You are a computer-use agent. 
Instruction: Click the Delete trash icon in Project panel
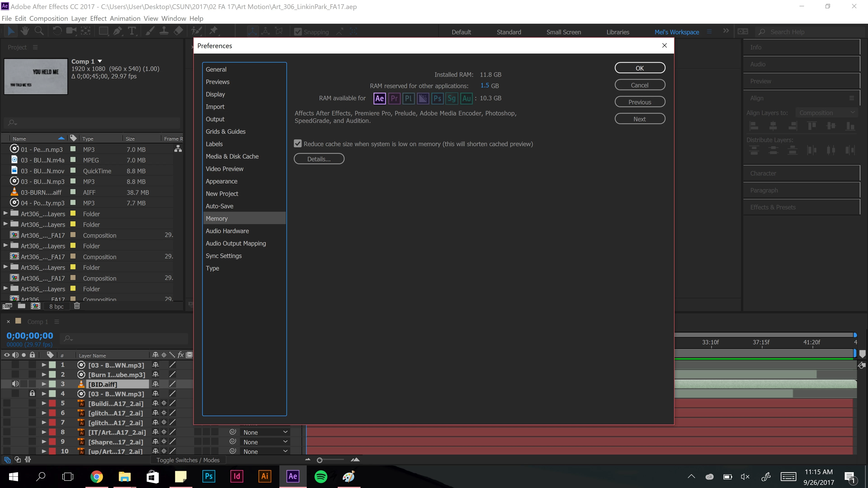tap(77, 306)
